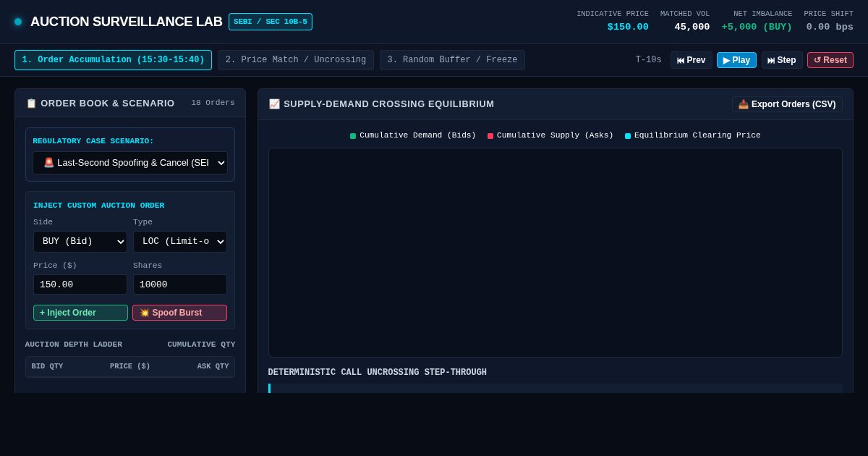Toggle Cumulative Supply (Asks) legend item

pyautogui.click(x=550, y=135)
